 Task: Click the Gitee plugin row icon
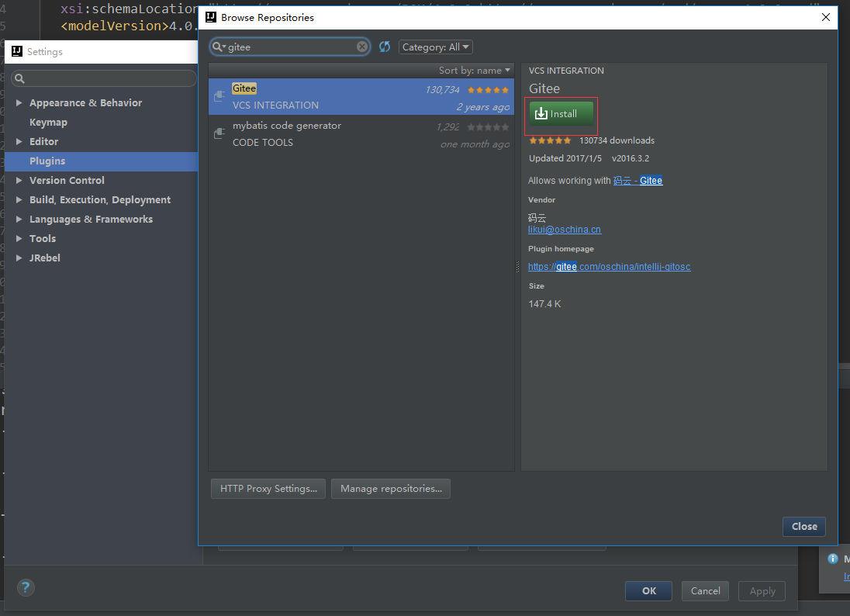(x=219, y=96)
